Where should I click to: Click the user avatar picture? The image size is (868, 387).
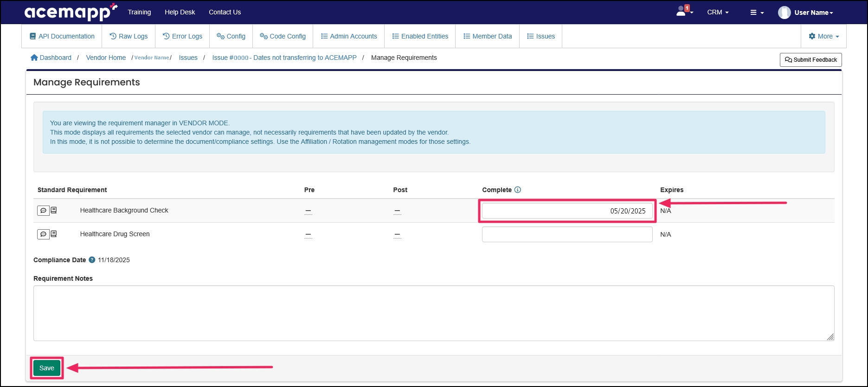click(x=784, y=13)
